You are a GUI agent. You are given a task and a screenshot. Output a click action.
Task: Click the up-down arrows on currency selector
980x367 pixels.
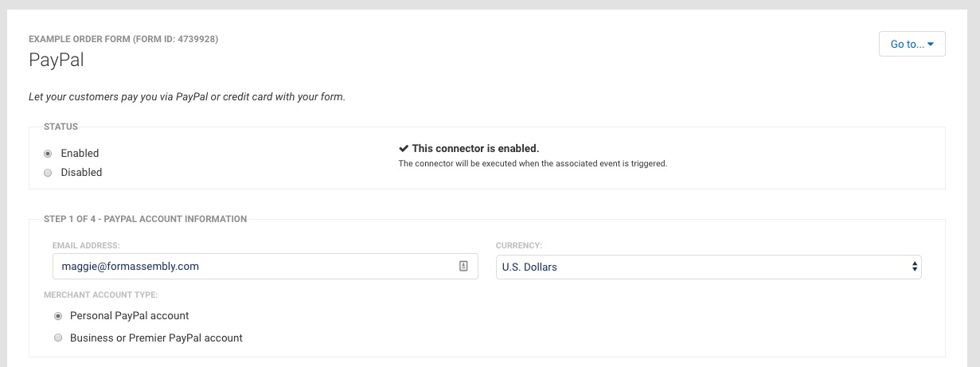[x=914, y=267]
